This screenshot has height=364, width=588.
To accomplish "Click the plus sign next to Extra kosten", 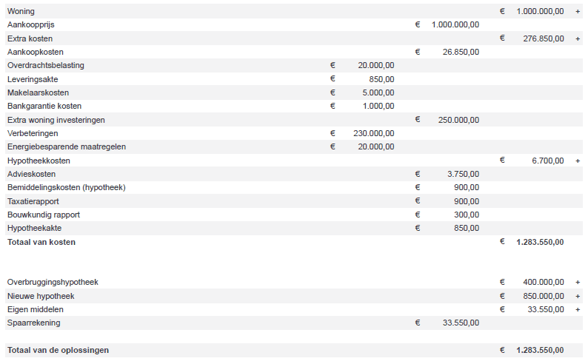I will pos(578,38).
